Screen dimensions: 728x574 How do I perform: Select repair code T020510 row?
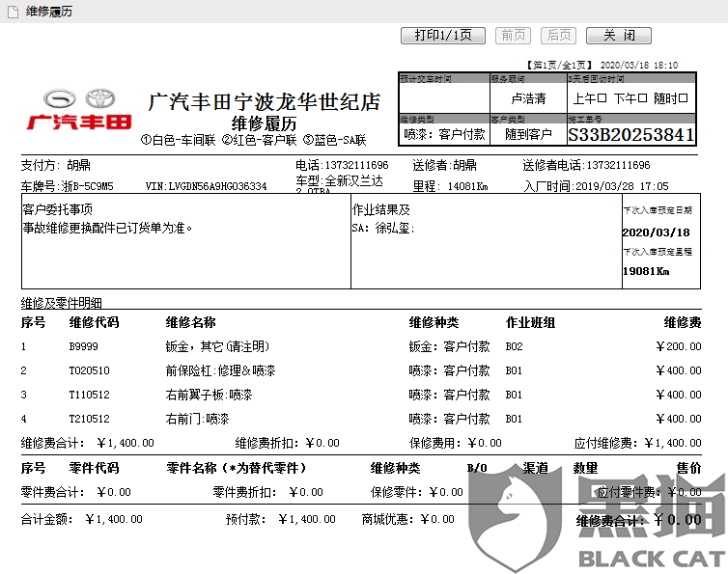click(361, 370)
